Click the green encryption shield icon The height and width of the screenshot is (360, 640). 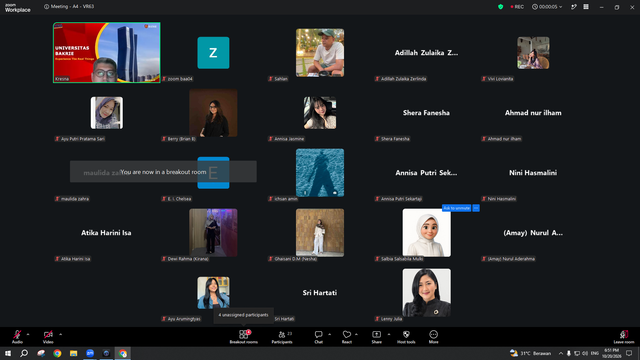tap(500, 7)
